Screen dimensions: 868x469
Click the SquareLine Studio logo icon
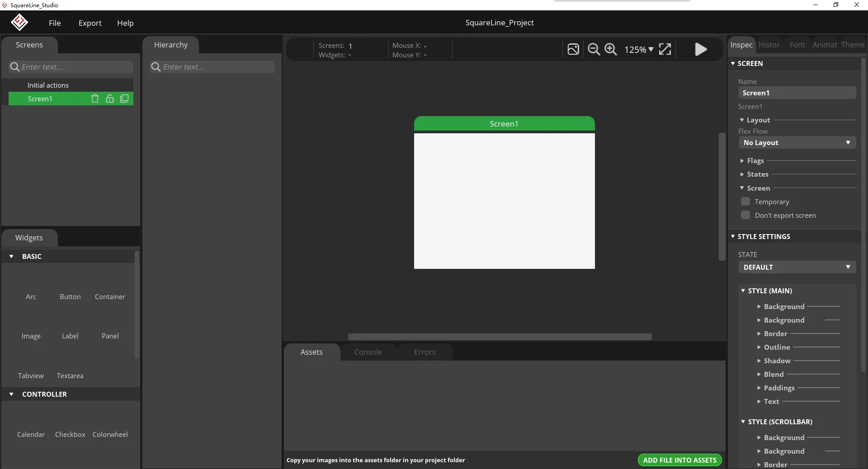pos(19,22)
